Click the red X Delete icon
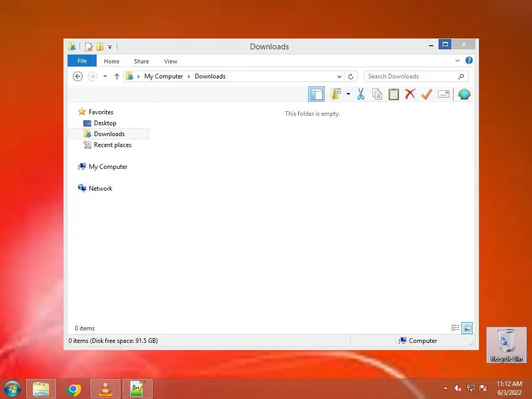Screen dimensions: 532x399 click(x=410, y=94)
